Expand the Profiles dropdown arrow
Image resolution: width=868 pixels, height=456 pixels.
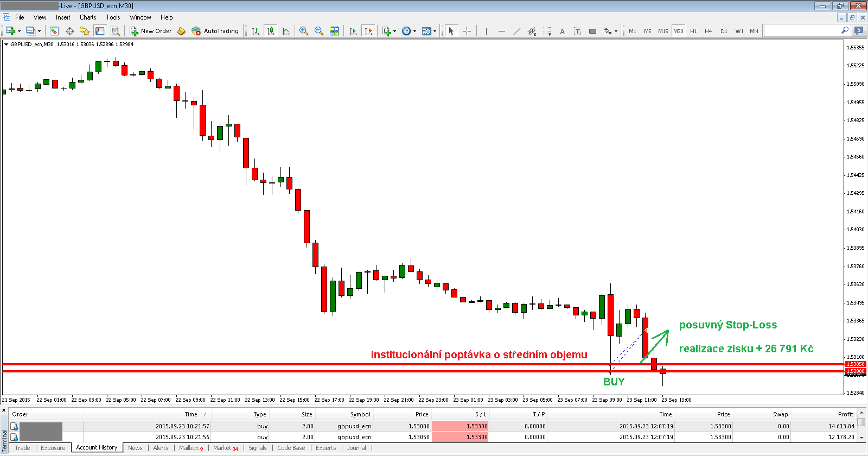[x=39, y=31]
